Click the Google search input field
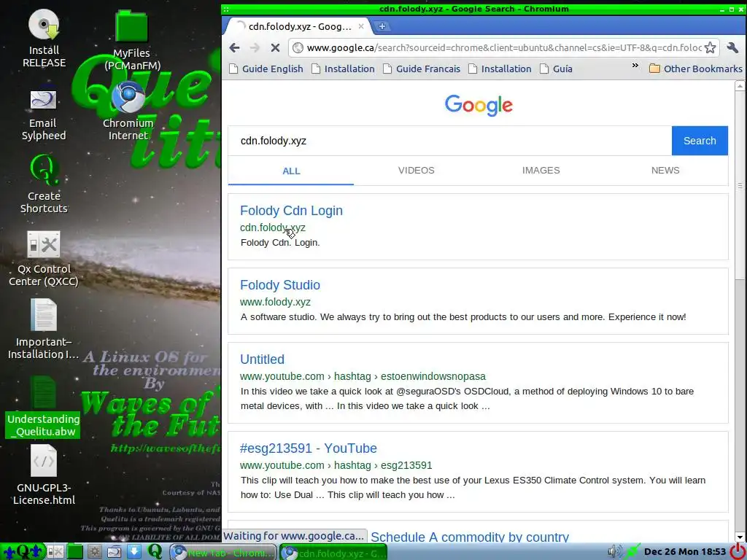This screenshot has height=560, width=747. pyautogui.click(x=449, y=141)
